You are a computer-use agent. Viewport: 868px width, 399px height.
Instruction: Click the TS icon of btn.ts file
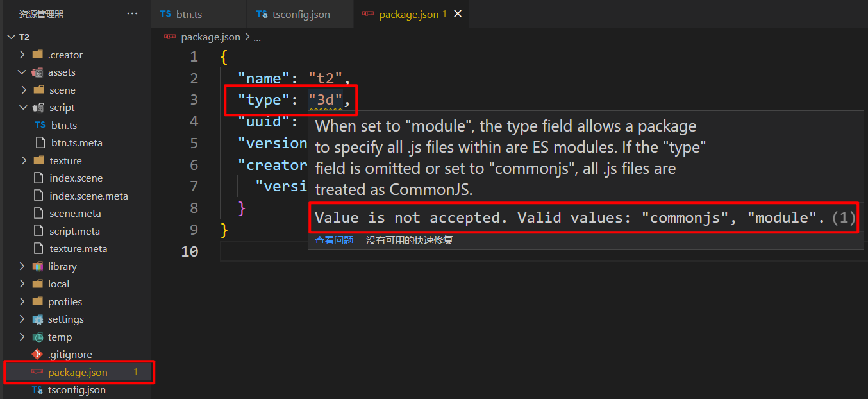40,125
